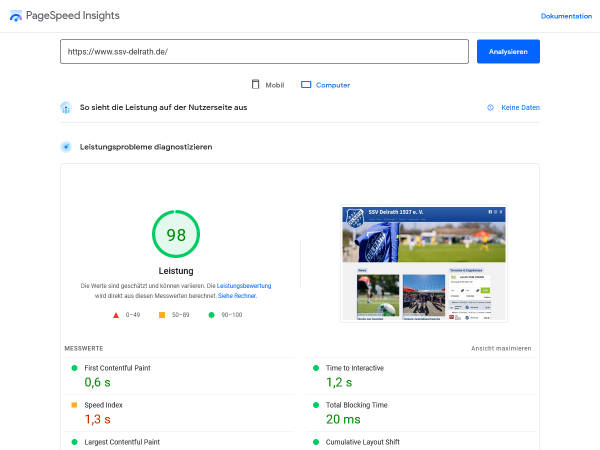
Task: Open the Dokumentation link
Action: pos(566,16)
